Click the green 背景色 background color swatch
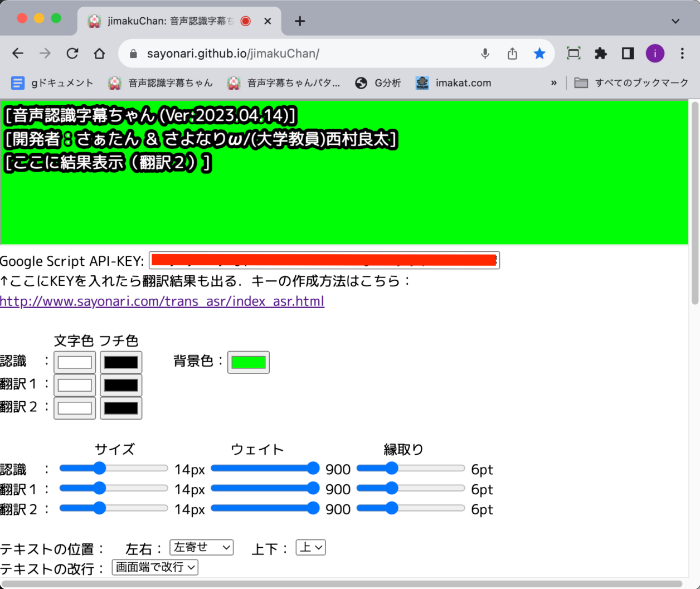 click(x=248, y=362)
